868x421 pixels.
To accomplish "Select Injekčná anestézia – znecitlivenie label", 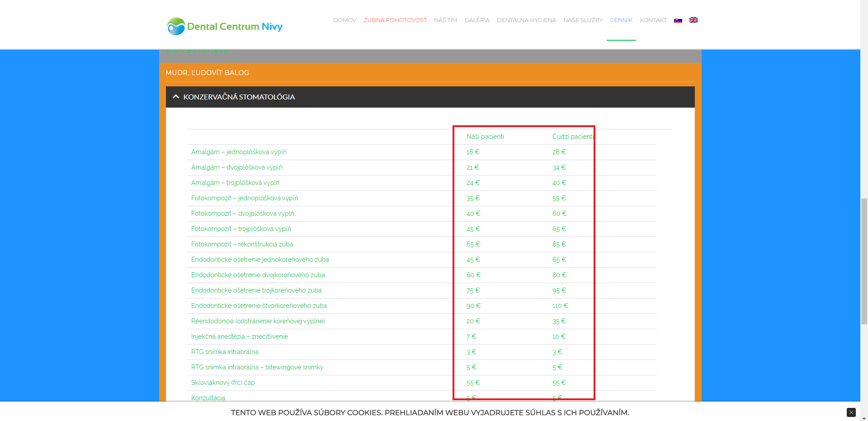I will point(239,336).
